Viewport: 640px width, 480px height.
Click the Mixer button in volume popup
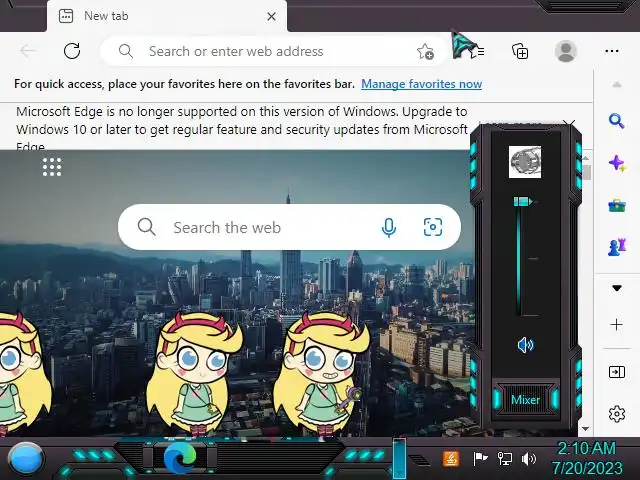(x=525, y=400)
